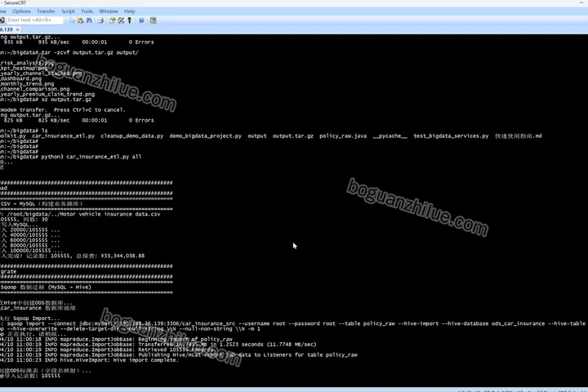Open the Options menu
The height and width of the screenshot is (392, 588).
[x=21, y=11]
